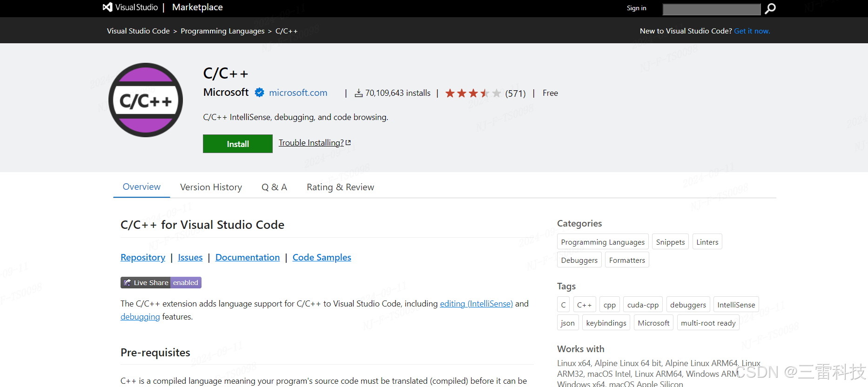The height and width of the screenshot is (387, 868).
Task: Click the Works with heading
Action: pos(581,349)
